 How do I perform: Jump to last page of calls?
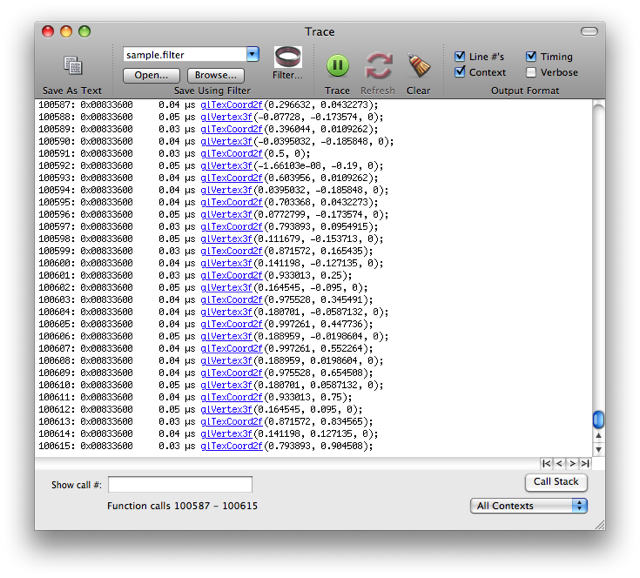[x=584, y=463]
